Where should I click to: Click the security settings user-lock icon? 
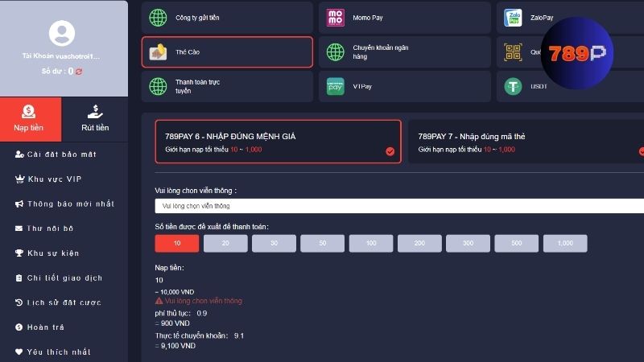(x=19, y=154)
